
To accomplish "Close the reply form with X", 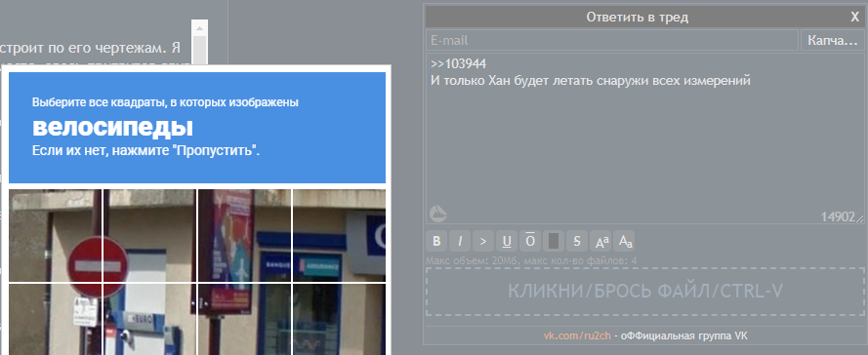I will (854, 18).
